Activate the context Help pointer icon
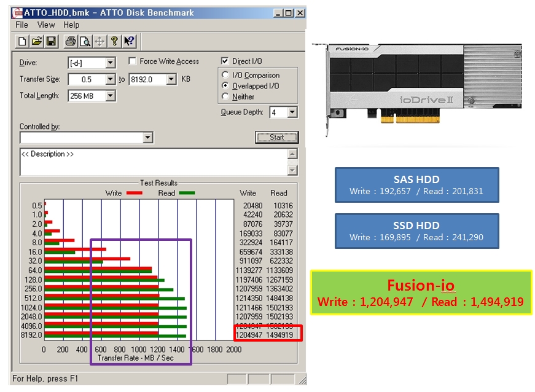The width and height of the screenshot is (535, 392). click(x=129, y=42)
